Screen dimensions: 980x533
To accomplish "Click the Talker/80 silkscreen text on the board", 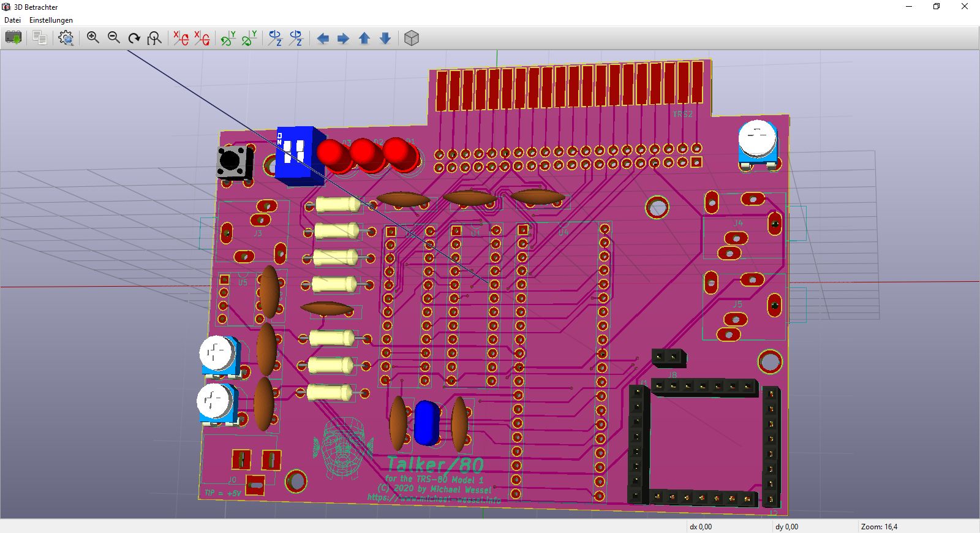I will click(435, 465).
